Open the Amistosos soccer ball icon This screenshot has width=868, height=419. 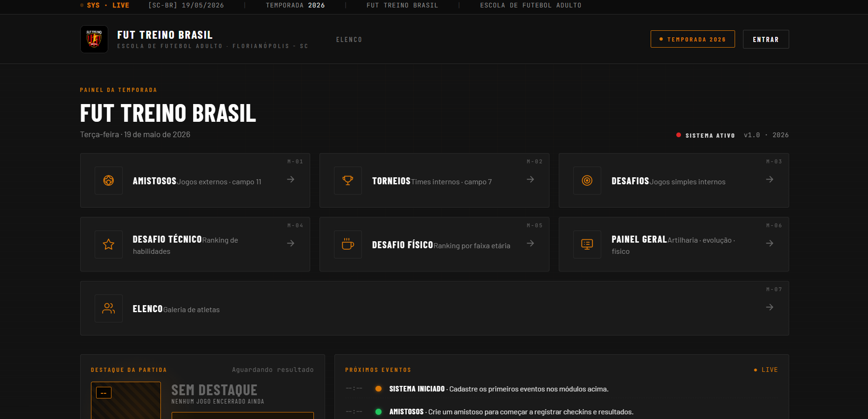pos(109,181)
